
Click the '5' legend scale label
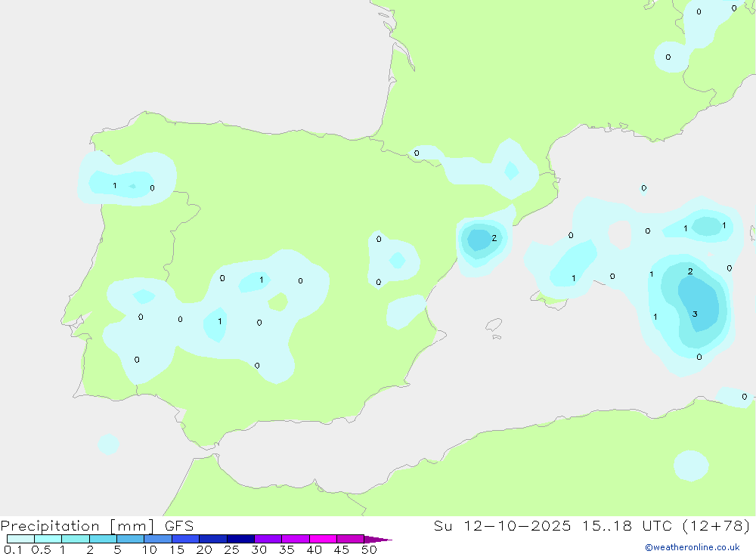[118, 549]
